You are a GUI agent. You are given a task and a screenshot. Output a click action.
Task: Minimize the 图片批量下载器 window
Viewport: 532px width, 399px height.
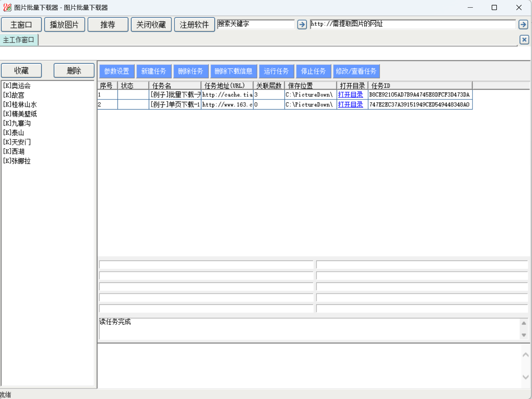[x=470, y=7]
